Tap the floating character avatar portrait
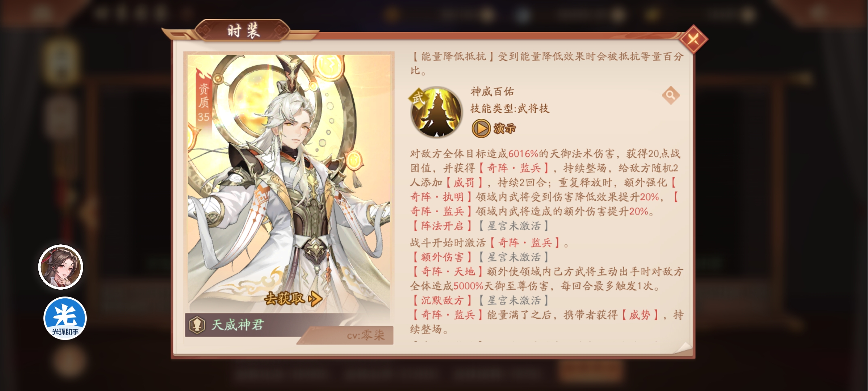Screen dimensions: 868x391 61,267
